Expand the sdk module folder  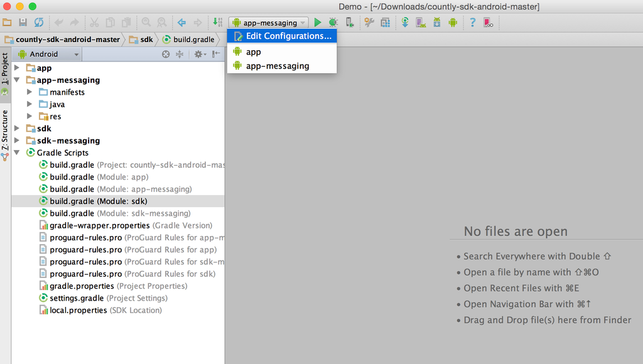[x=17, y=128]
